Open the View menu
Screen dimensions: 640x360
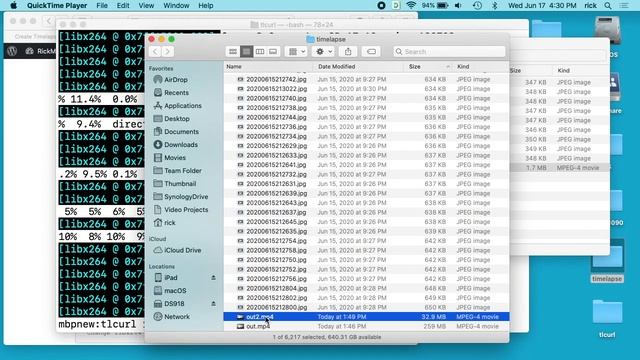click(146, 6)
